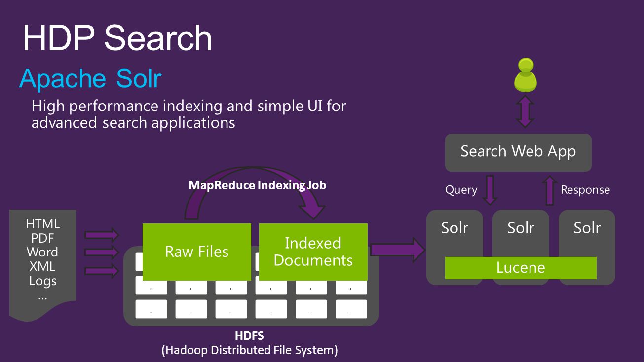Screen dimensions: 644x362
Task: Click the Query down arrow
Action: click(490, 190)
